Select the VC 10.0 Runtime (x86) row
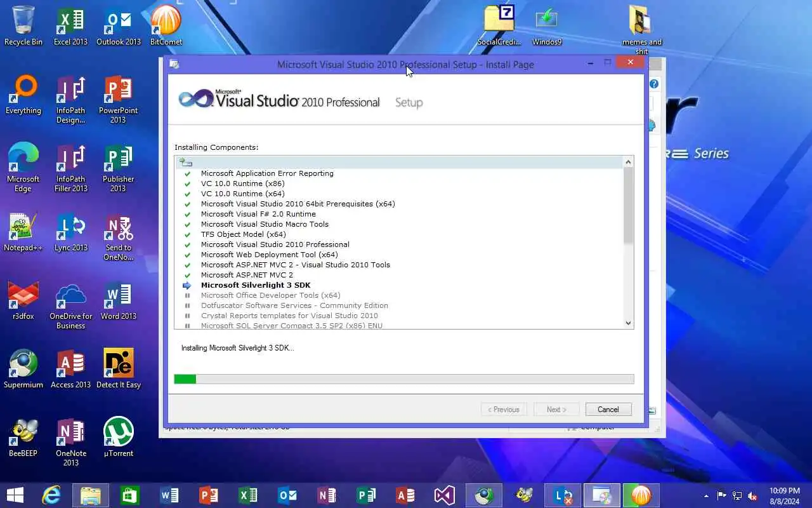Image resolution: width=812 pixels, height=508 pixels. click(x=242, y=184)
